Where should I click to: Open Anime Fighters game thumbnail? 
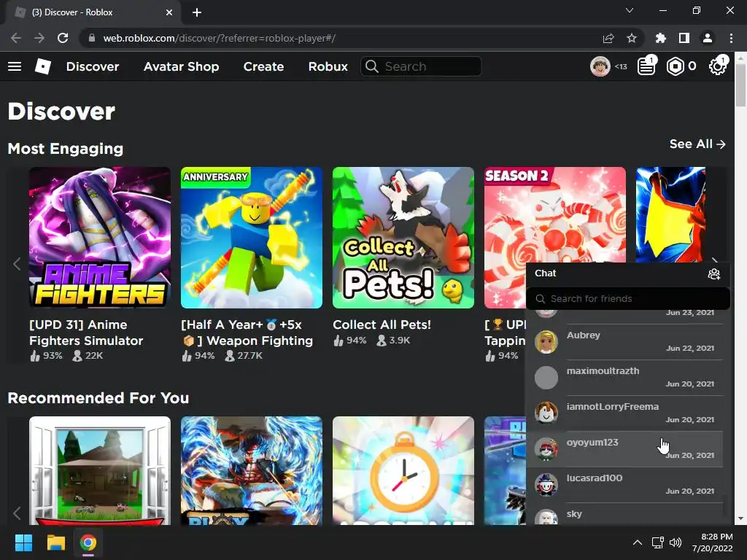tap(99, 238)
